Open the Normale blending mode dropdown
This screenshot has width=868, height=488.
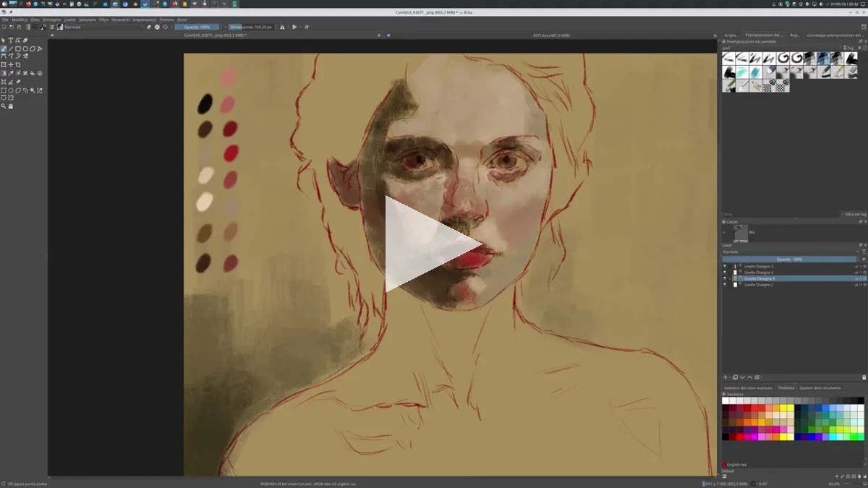coord(101,27)
